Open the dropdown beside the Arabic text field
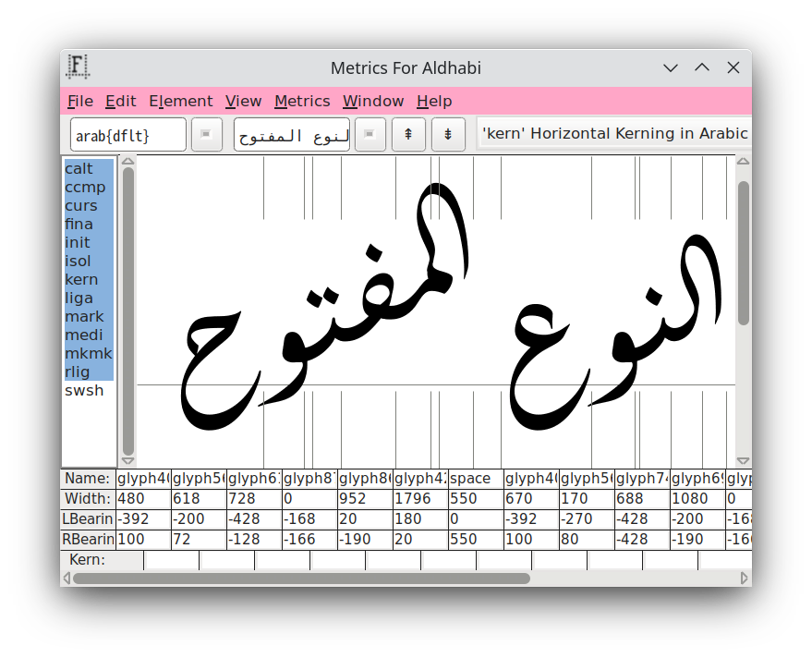The width and height of the screenshot is (812, 658). [370, 134]
